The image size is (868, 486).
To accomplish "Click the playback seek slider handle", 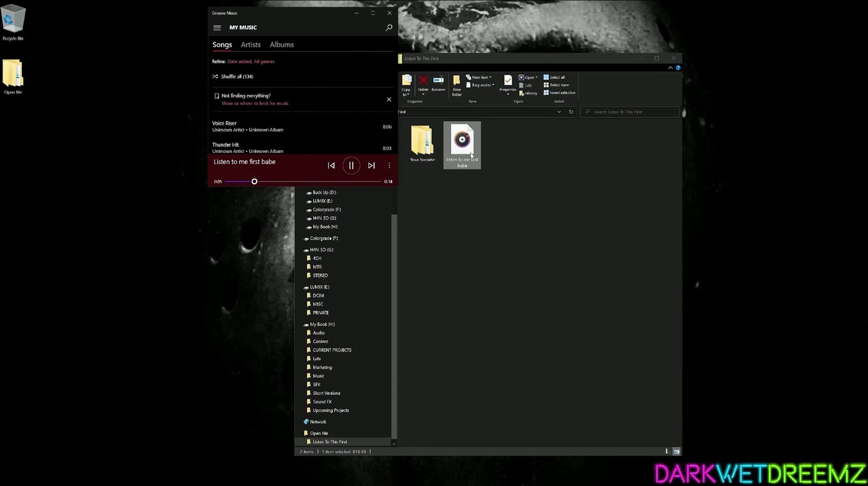I will click(x=255, y=182).
